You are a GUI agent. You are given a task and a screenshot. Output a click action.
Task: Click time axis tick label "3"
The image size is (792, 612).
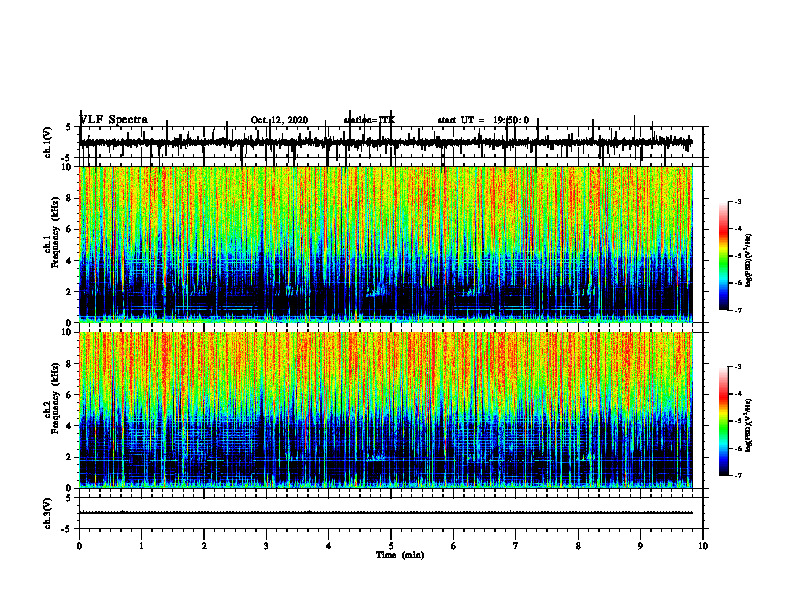(266, 546)
